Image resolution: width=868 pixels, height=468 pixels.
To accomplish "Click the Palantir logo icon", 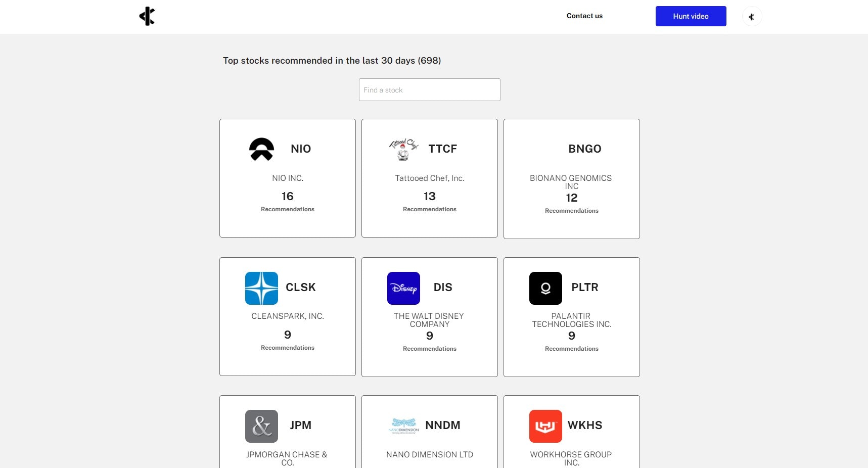I will coord(545,288).
